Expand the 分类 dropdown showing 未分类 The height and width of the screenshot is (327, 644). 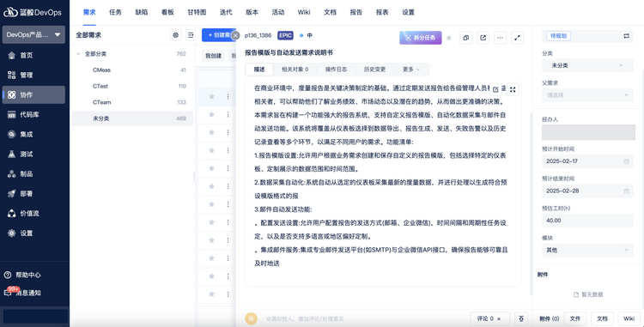[x=587, y=65]
